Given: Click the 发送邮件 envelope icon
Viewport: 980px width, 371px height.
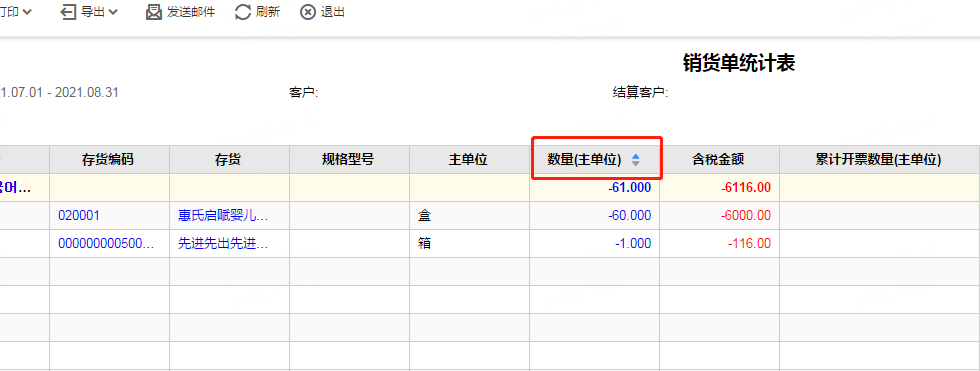Looking at the screenshot, I should (x=154, y=12).
